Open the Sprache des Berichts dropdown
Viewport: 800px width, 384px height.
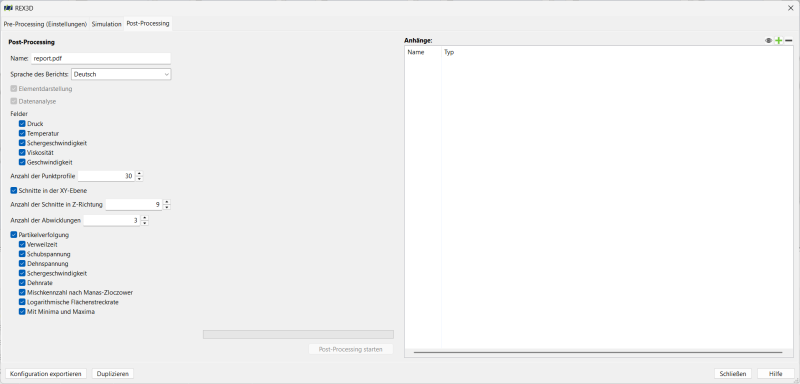coord(121,74)
